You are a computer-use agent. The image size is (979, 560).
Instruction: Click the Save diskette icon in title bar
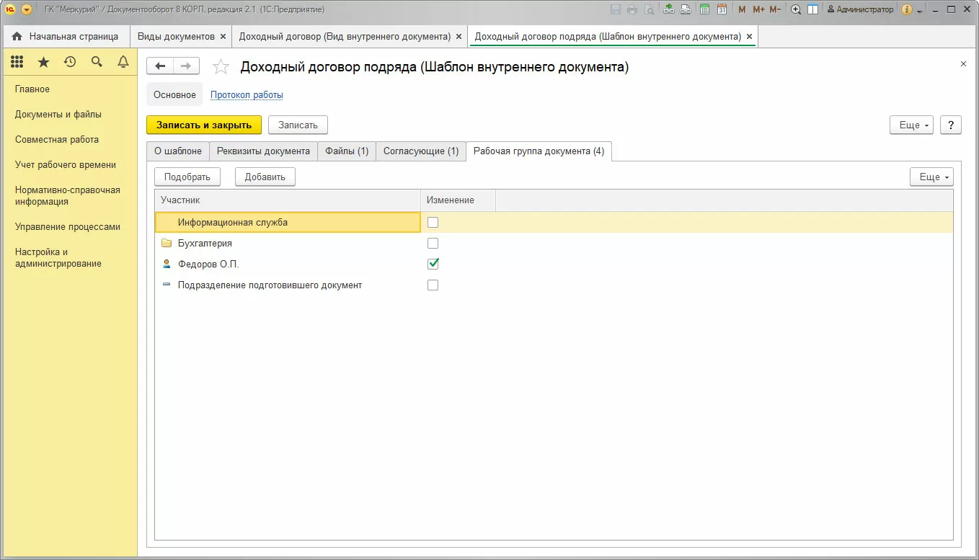[x=616, y=9]
